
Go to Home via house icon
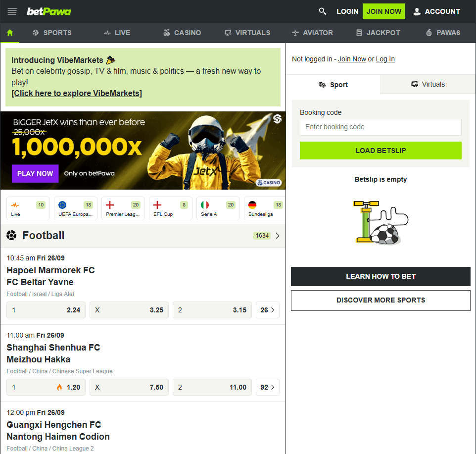tap(10, 33)
